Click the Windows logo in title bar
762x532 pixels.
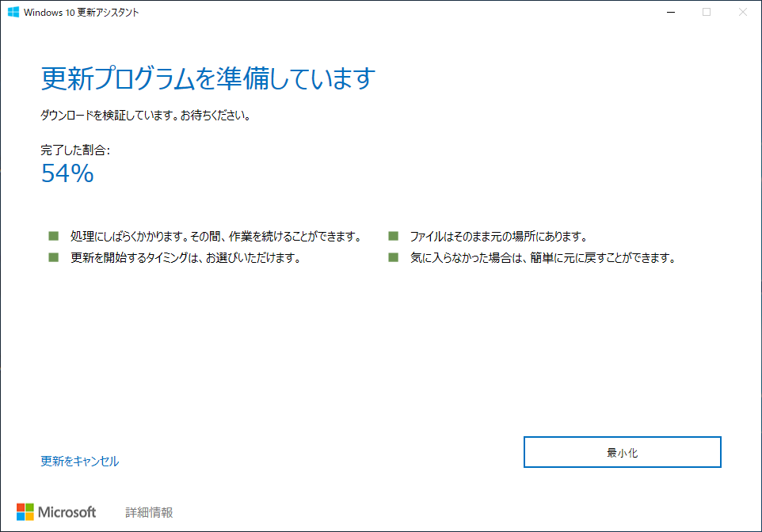coord(13,12)
